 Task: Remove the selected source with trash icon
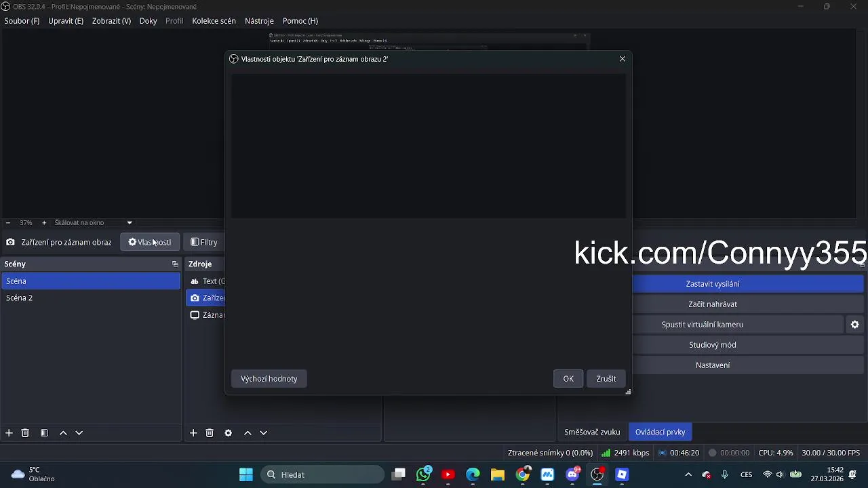pyautogui.click(x=210, y=433)
